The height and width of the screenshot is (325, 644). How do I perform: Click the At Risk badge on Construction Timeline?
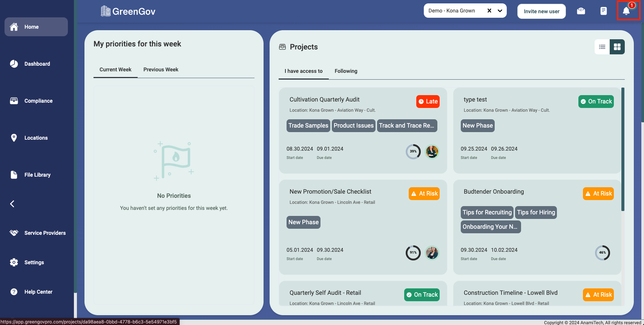[x=598, y=295]
